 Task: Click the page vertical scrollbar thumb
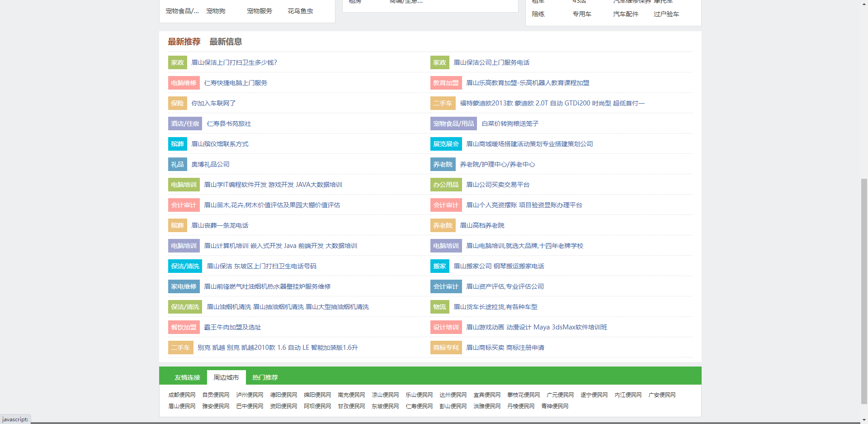click(x=864, y=291)
